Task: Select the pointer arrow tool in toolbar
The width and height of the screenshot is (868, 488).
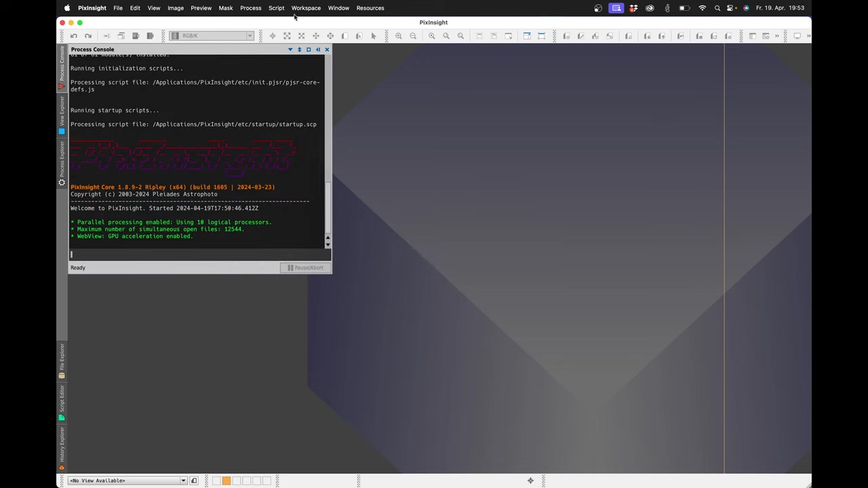Action: 374,36
